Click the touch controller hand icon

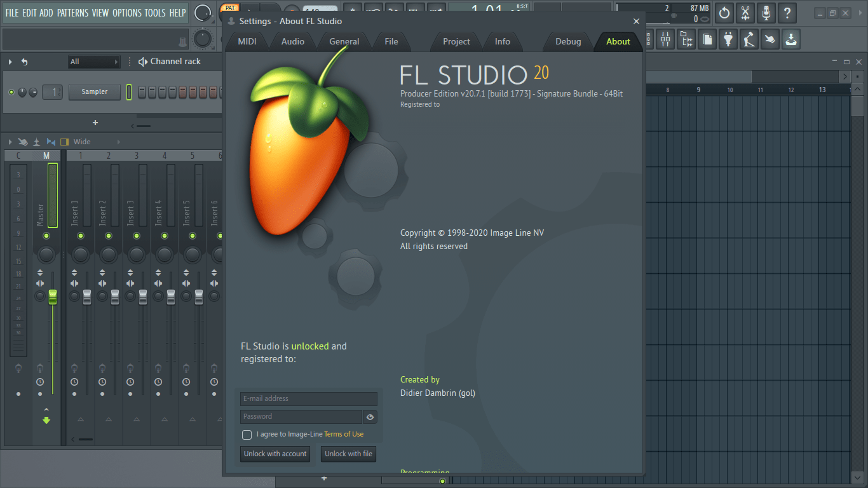point(770,39)
